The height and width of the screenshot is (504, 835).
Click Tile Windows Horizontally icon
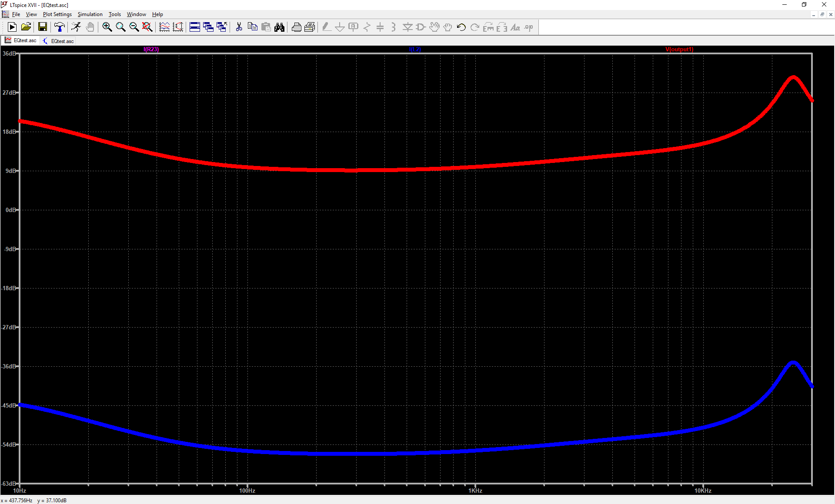(x=195, y=27)
